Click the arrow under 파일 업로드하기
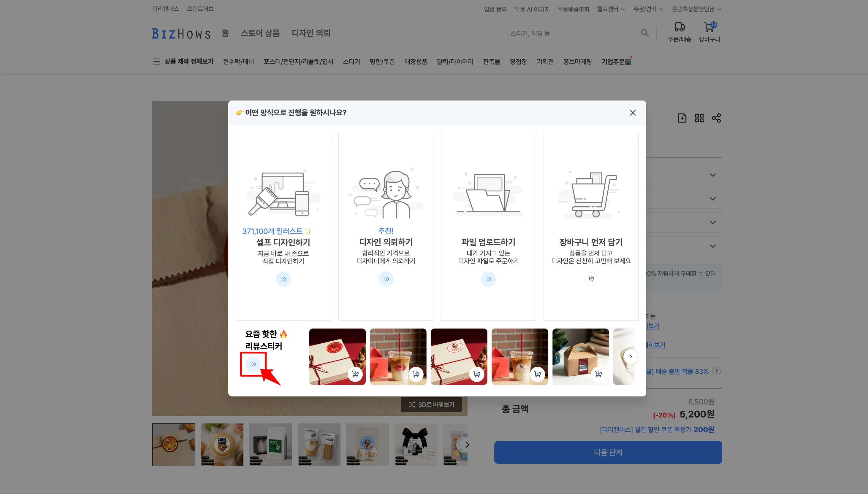This screenshot has height=494, width=868. [488, 279]
